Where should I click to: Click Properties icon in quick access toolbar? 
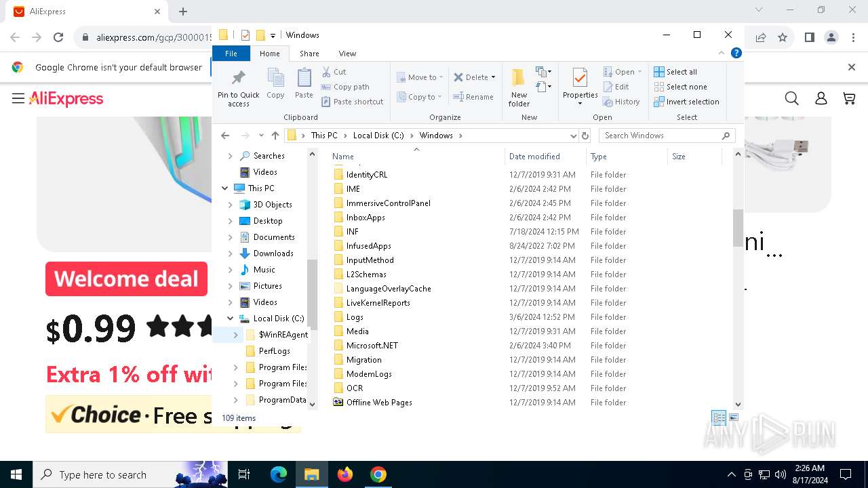point(245,35)
